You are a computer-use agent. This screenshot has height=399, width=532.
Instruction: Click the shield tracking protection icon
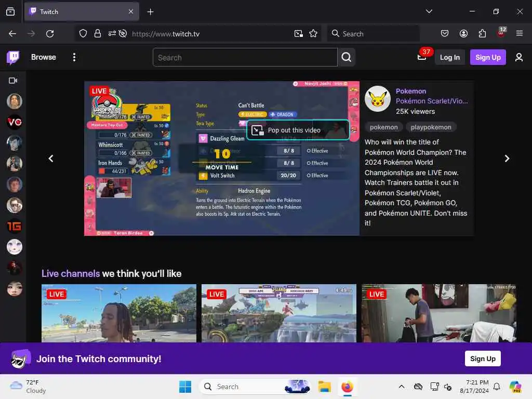[x=83, y=34]
